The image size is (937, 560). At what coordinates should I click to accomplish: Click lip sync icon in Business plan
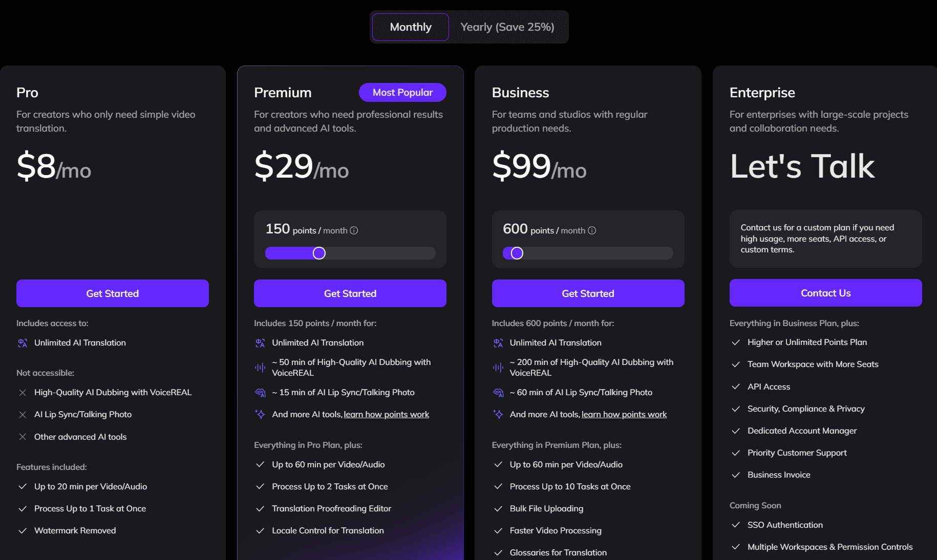498,393
